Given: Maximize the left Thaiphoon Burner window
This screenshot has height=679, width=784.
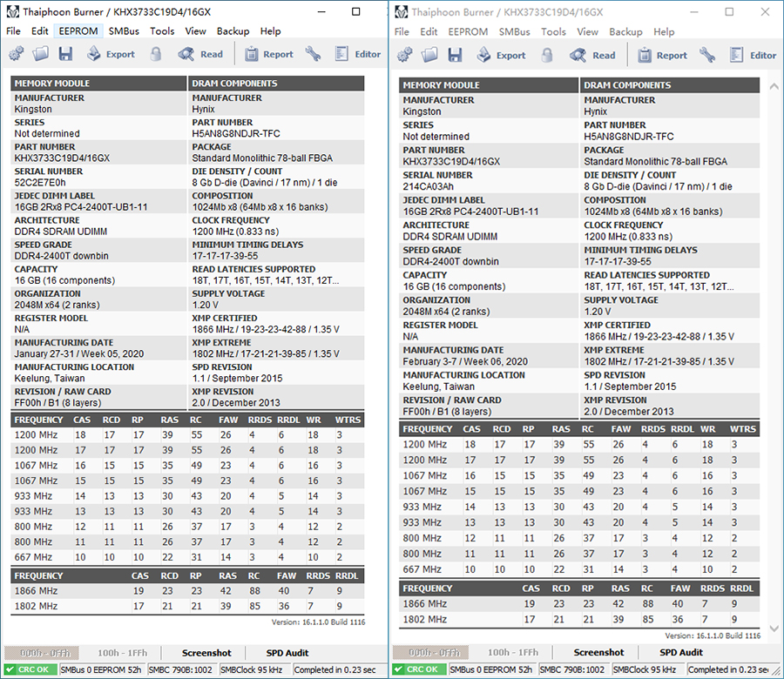Looking at the screenshot, I should tap(356, 11).
